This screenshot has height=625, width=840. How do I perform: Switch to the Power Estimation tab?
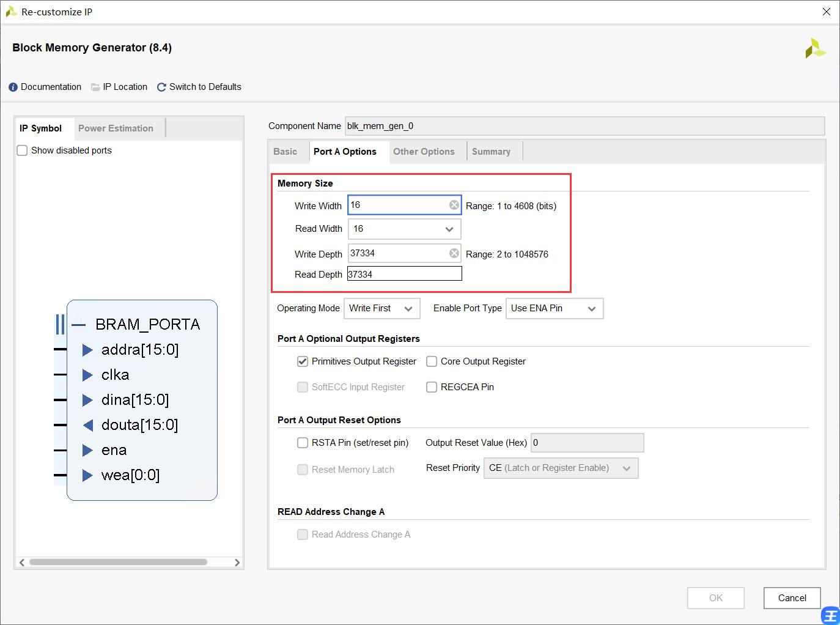[116, 128]
